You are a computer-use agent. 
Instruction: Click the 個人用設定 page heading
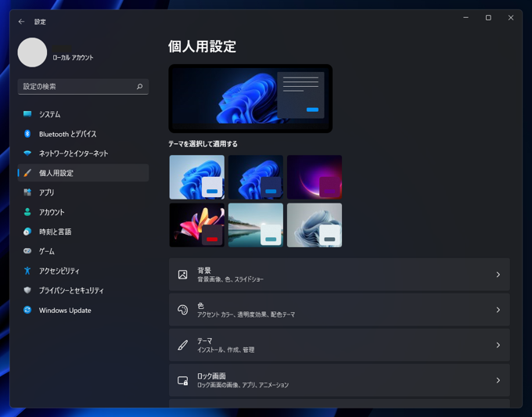point(202,46)
